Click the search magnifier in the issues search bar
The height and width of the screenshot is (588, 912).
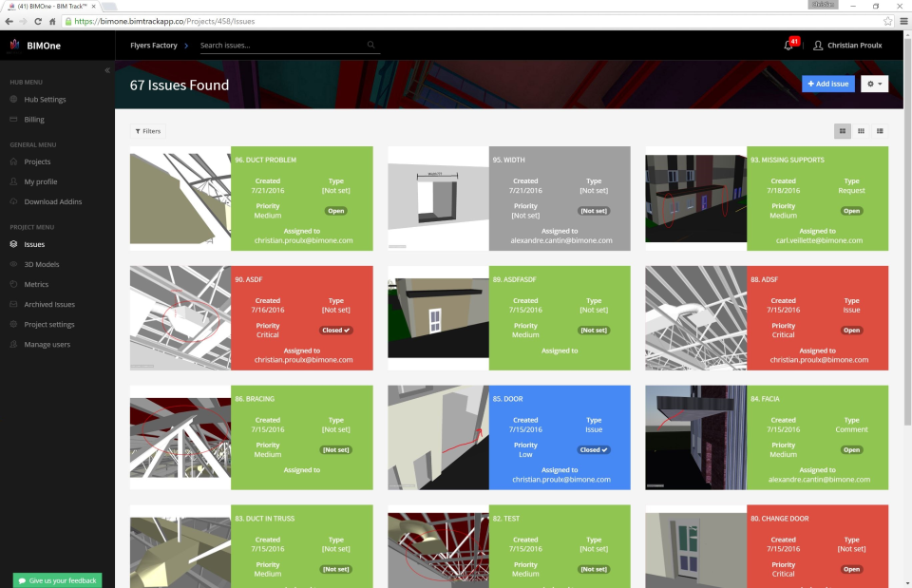[370, 45]
